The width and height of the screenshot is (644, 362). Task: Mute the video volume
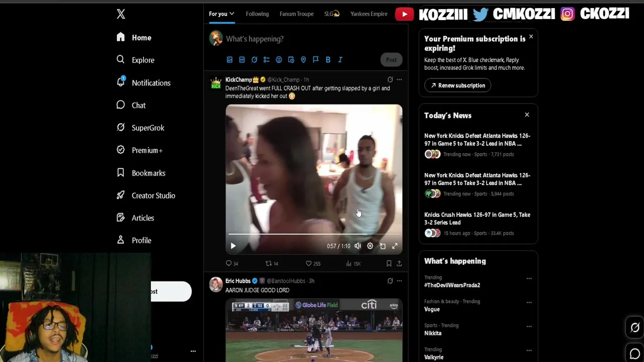coord(358,246)
